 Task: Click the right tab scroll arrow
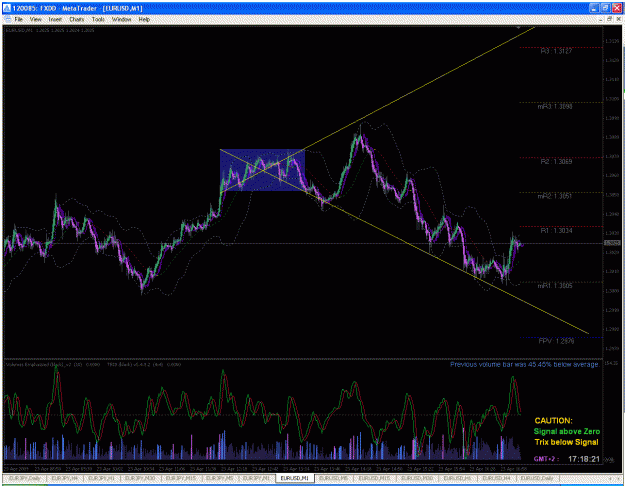[x=617, y=478]
